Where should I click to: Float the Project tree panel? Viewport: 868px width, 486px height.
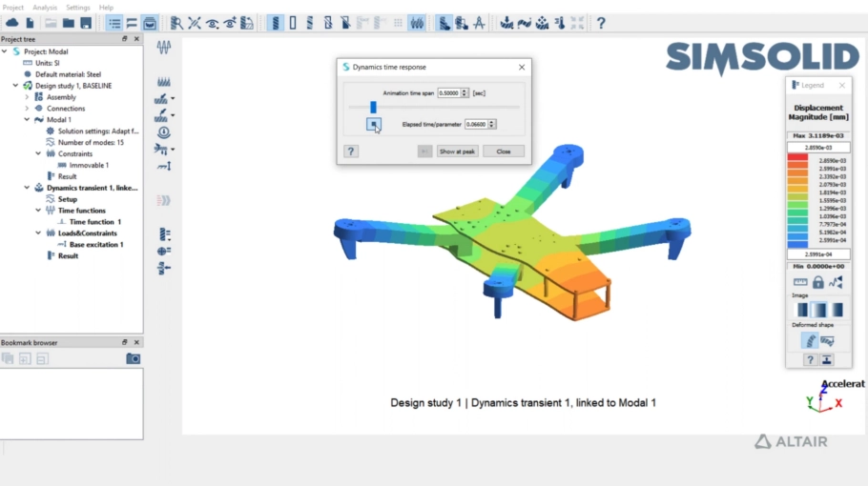(x=125, y=39)
